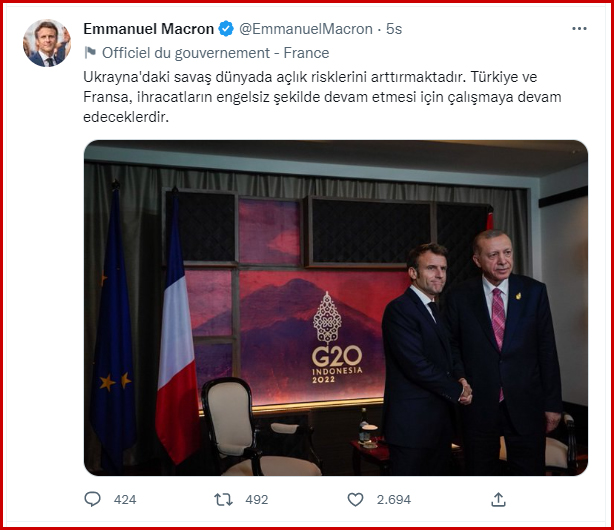Click the government flag icon

[90, 53]
